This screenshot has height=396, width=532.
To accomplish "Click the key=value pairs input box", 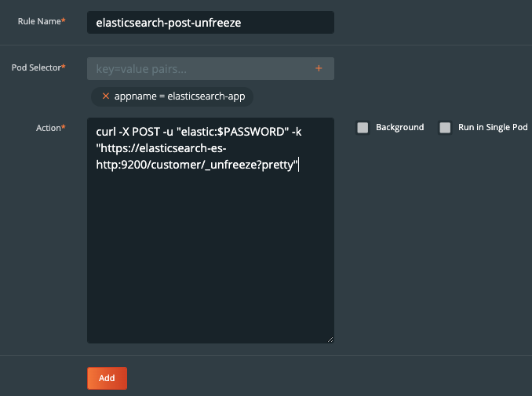I will (x=200, y=69).
